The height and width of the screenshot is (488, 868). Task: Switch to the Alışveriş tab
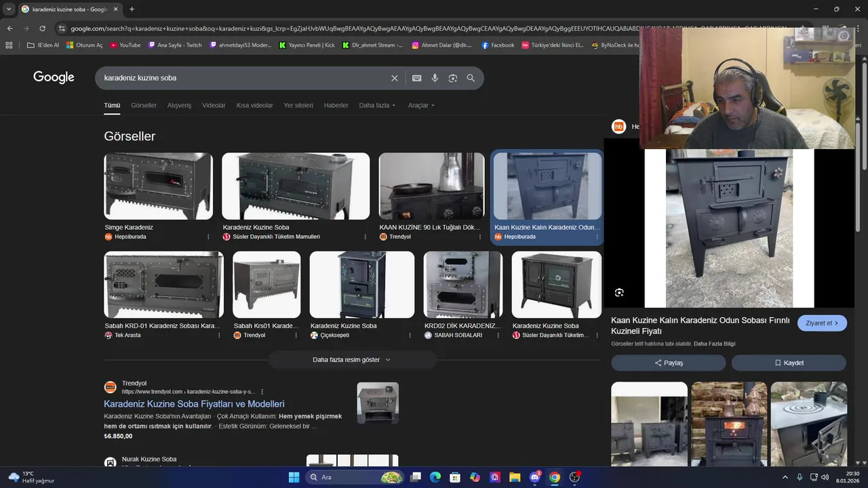(x=179, y=105)
